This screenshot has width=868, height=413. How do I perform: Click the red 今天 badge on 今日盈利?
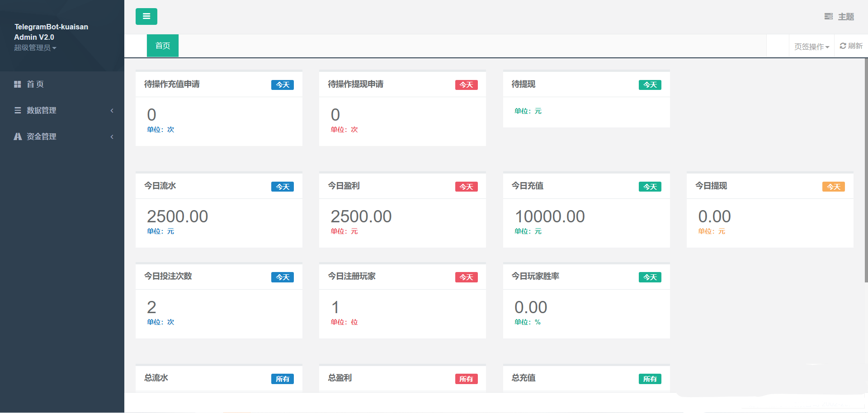466,186
